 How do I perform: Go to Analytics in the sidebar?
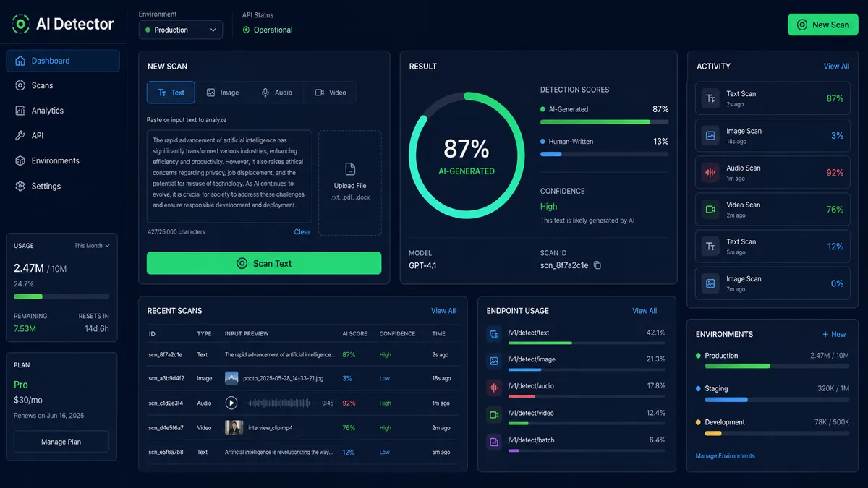pyautogui.click(x=63, y=111)
